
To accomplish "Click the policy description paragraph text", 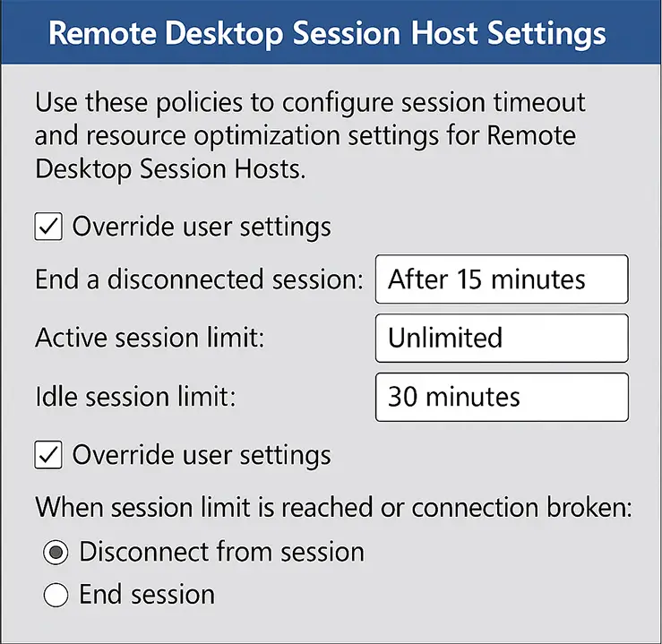I will tap(311, 136).
